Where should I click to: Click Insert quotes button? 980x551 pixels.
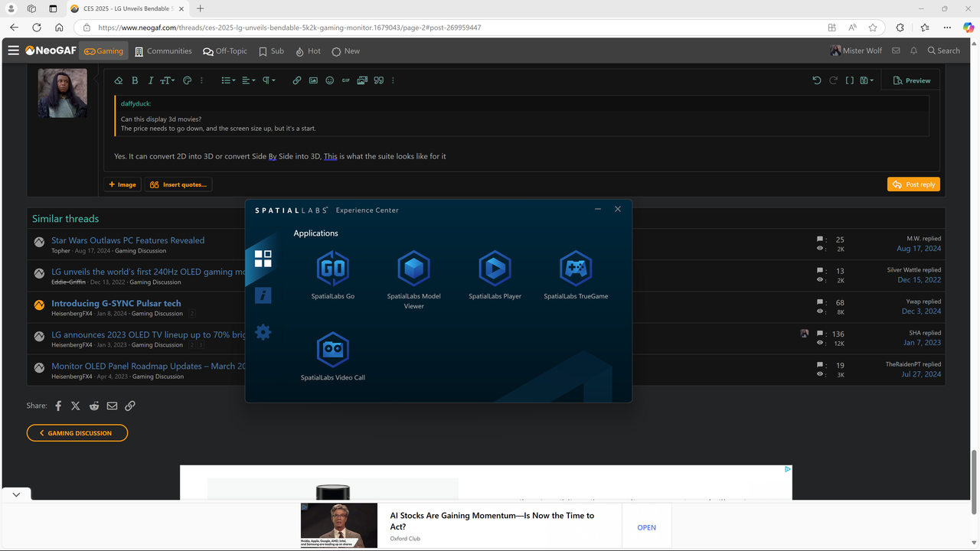[x=178, y=184]
